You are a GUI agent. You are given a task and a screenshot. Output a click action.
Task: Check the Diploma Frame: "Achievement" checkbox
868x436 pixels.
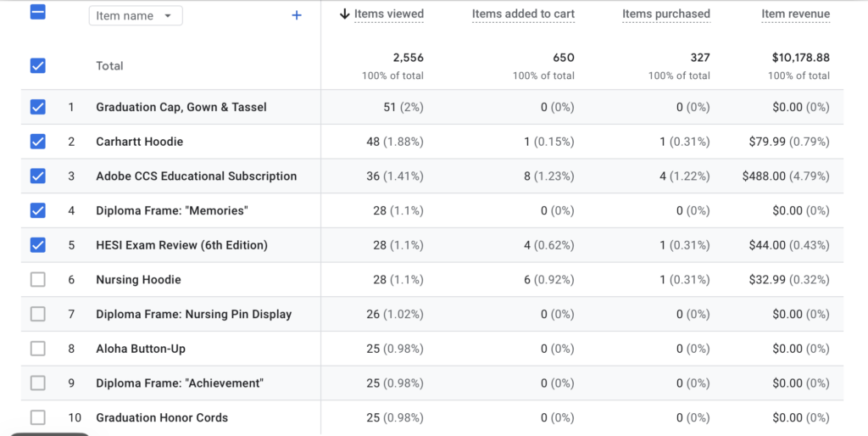[38, 383]
